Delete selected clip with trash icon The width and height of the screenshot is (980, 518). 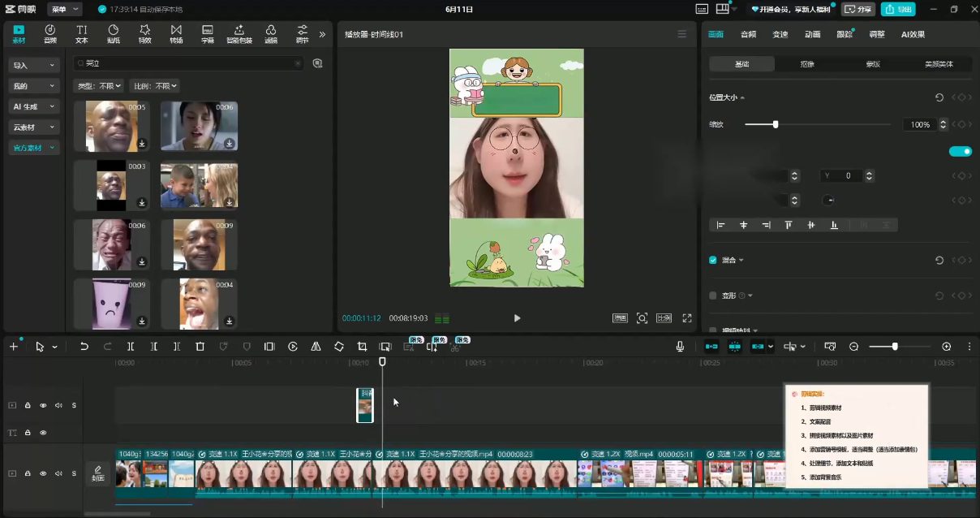200,347
